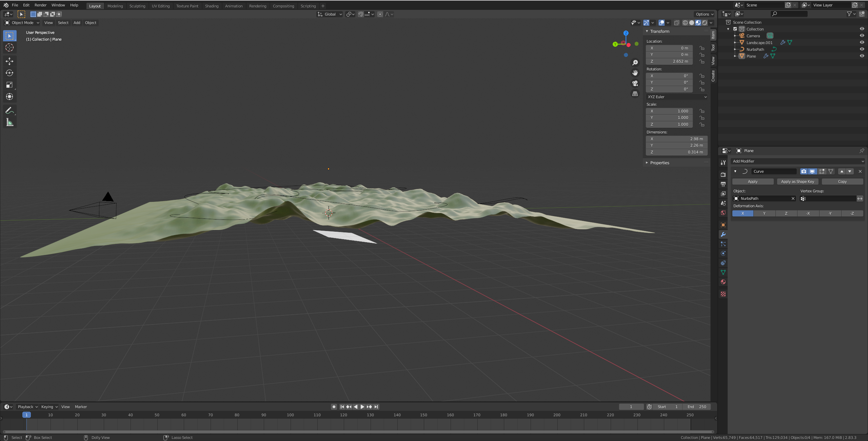Click the Scale X value field
The width and height of the screenshot is (868, 441).
669,111
